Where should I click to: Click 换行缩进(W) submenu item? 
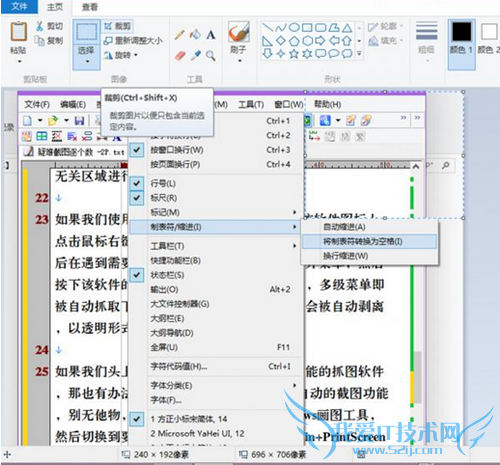369,256
